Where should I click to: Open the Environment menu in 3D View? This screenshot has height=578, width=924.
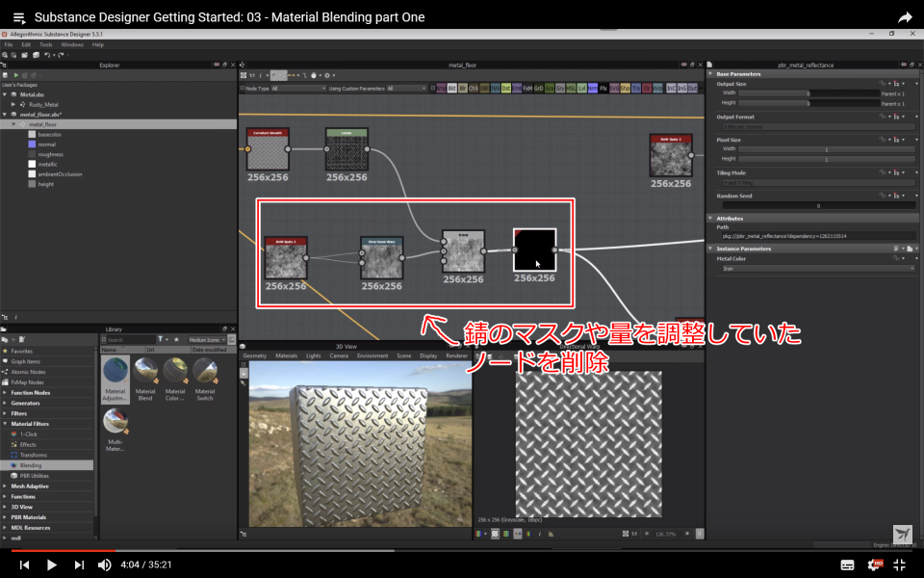tap(372, 355)
